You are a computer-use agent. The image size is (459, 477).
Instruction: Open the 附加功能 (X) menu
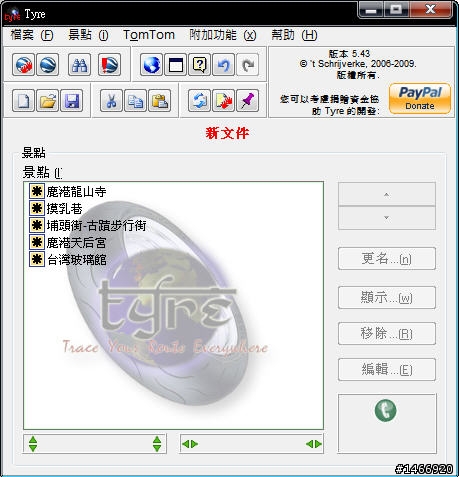pyautogui.click(x=223, y=35)
